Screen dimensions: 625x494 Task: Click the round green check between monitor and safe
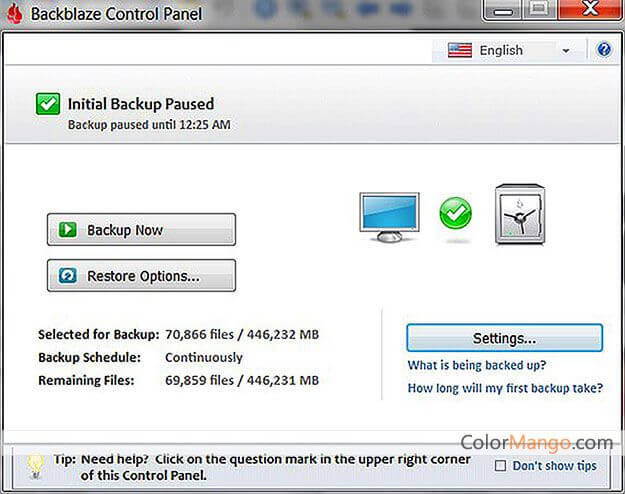[x=455, y=213]
